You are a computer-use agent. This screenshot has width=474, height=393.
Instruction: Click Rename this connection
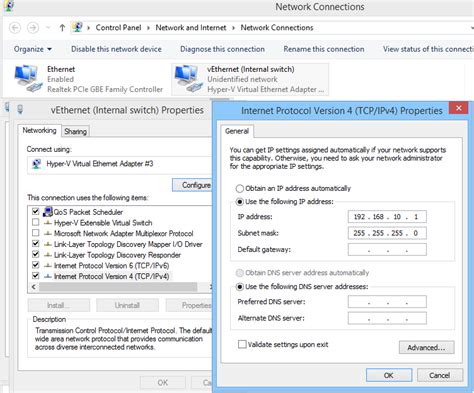coord(324,49)
